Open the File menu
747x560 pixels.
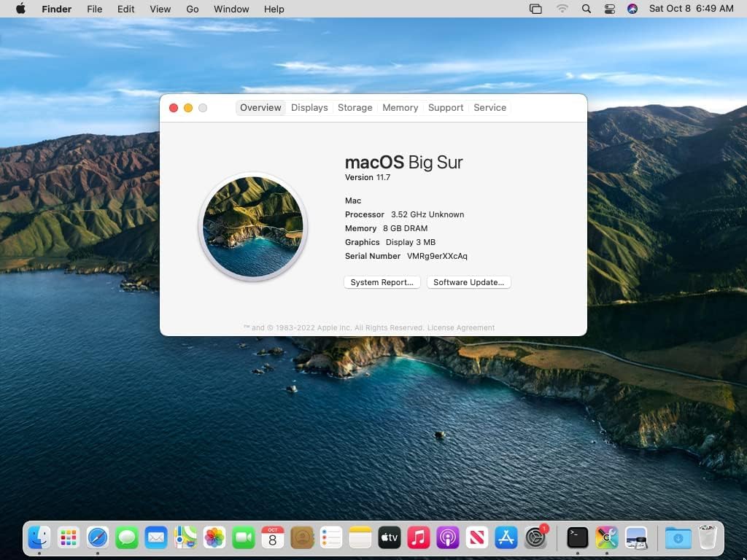pyautogui.click(x=94, y=9)
